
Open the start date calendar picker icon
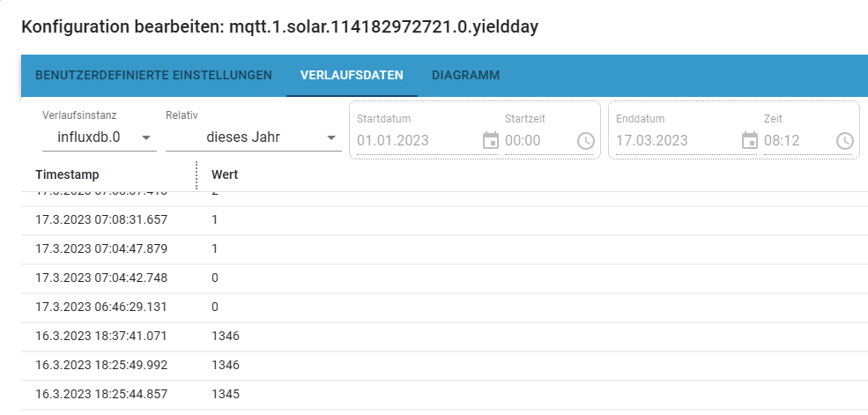(x=491, y=140)
